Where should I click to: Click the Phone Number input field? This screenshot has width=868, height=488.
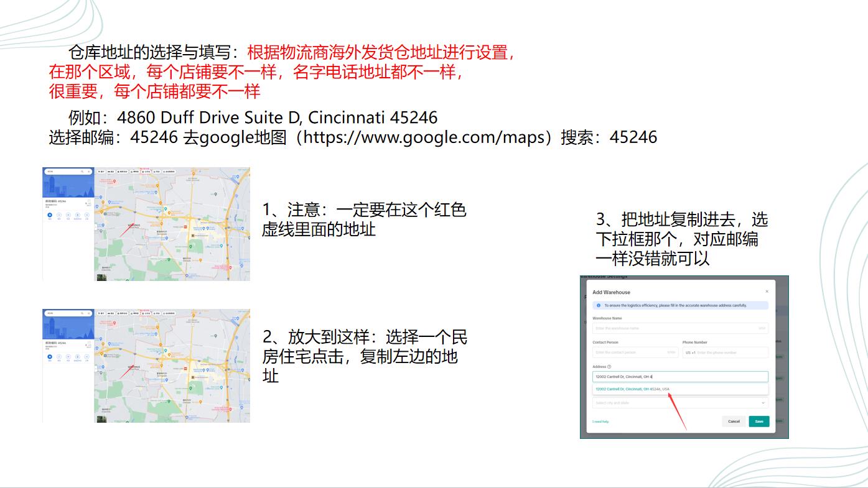pyautogui.click(x=726, y=352)
